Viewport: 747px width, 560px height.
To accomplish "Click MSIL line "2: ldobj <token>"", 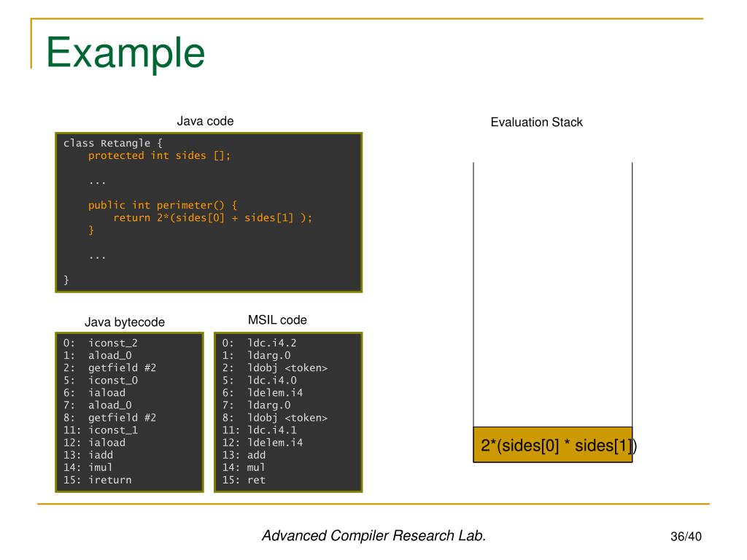I will 275,367.
